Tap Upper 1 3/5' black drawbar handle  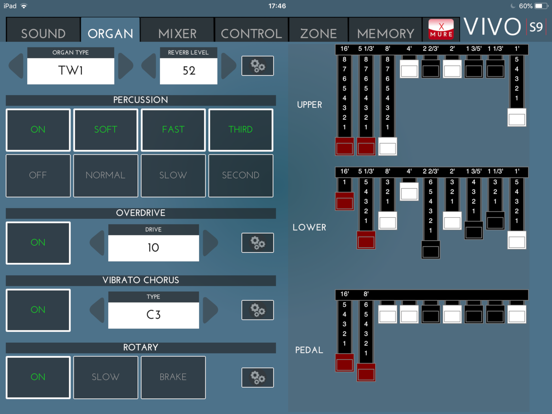pos(473,69)
